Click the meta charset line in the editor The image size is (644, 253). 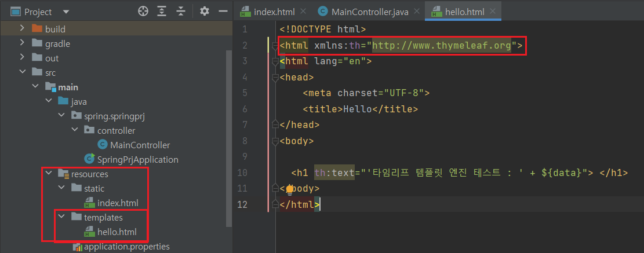point(366,93)
